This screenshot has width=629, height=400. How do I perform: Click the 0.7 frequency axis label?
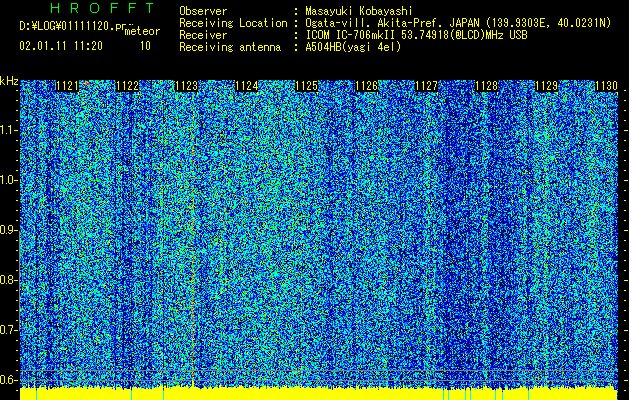tap(8, 330)
